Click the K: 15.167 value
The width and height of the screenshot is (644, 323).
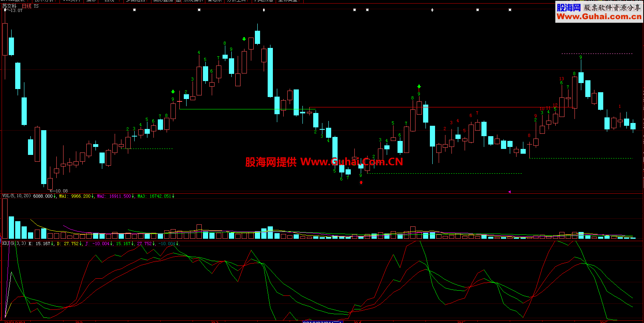[x=40, y=243]
